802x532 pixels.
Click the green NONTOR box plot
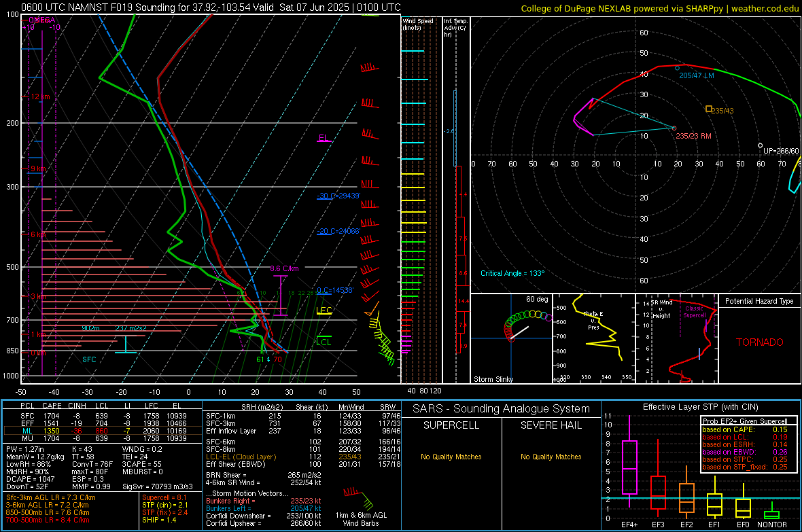pos(772,512)
